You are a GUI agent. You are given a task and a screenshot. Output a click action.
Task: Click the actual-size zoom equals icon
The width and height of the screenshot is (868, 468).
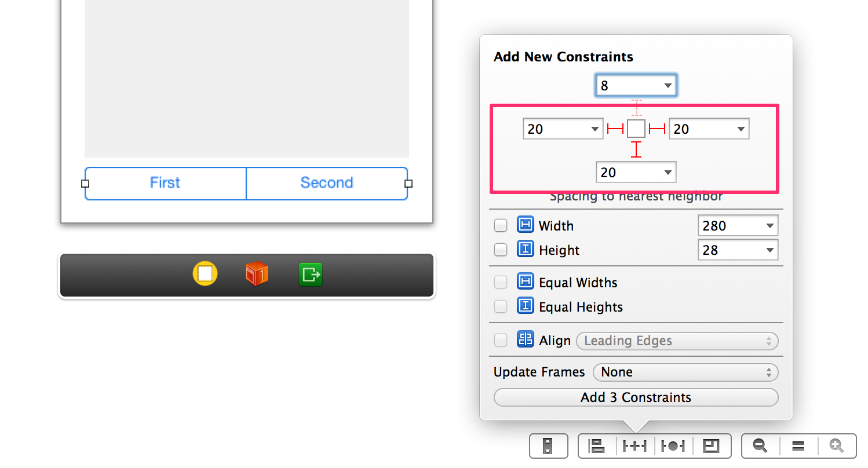(x=798, y=446)
